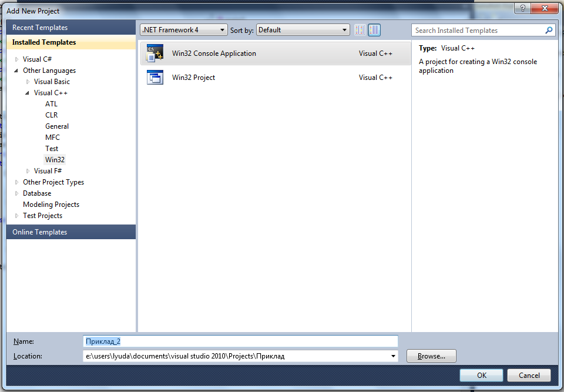The width and height of the screenshot is (564, 392).
Task: Click the Win32 Project template icon
Action: [155, 78]
